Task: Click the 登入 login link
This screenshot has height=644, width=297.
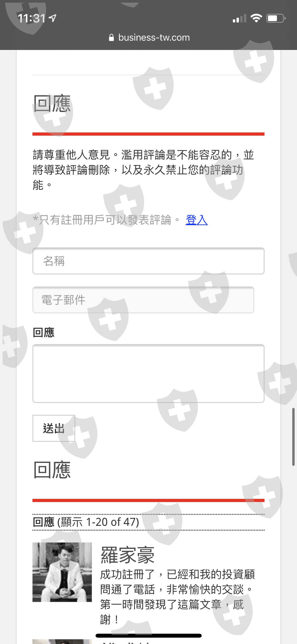Action: coord(197,220)
